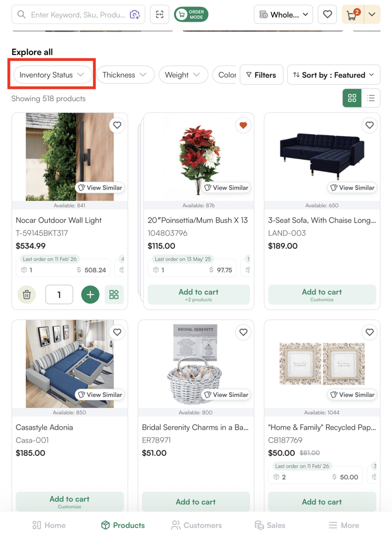
Task: Favorite the Bridal Serenity Charms item
Action: coord(243,332)
